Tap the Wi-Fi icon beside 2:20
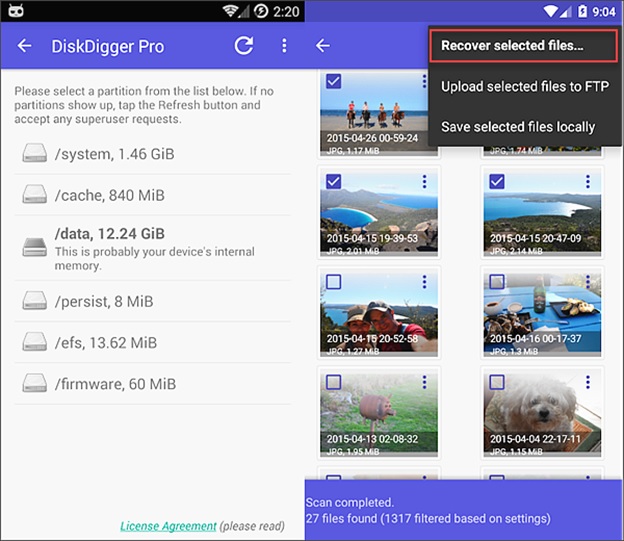This screenshot has height=541, width=624. point(230,11)
